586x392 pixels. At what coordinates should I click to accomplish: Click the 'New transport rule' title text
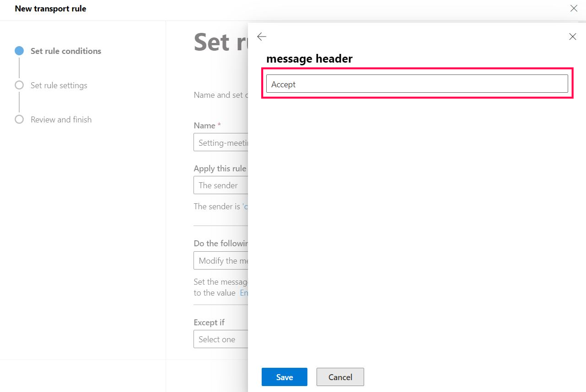tap(50, 9)
